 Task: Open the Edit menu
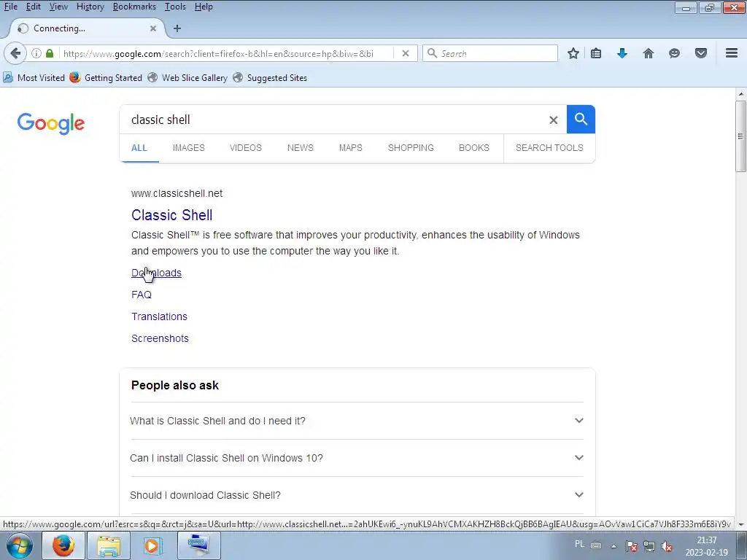[34, 7]
